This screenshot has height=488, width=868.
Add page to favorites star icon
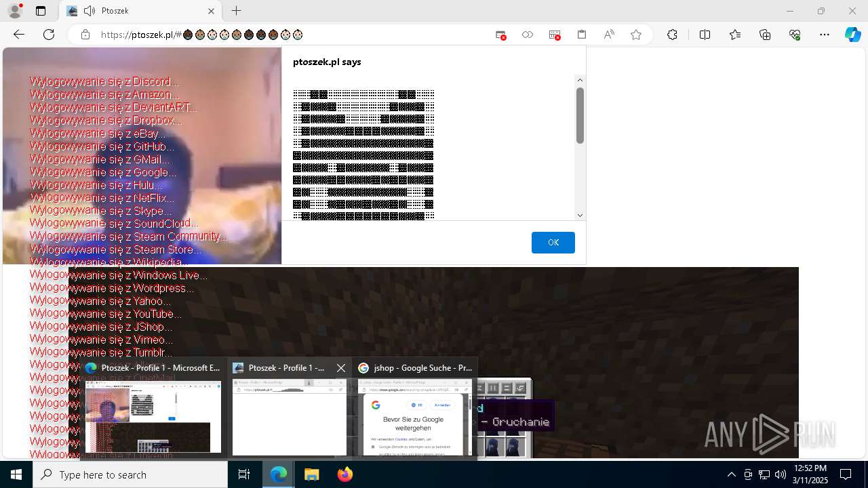[636, 35]
